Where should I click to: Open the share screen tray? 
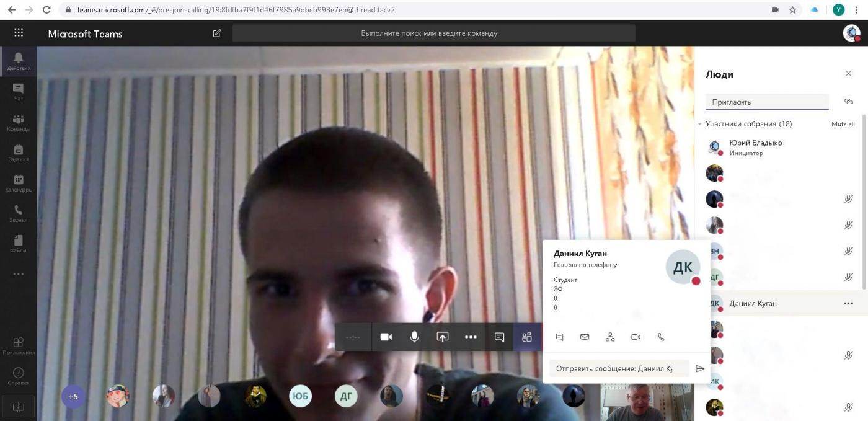coord(442,337)
